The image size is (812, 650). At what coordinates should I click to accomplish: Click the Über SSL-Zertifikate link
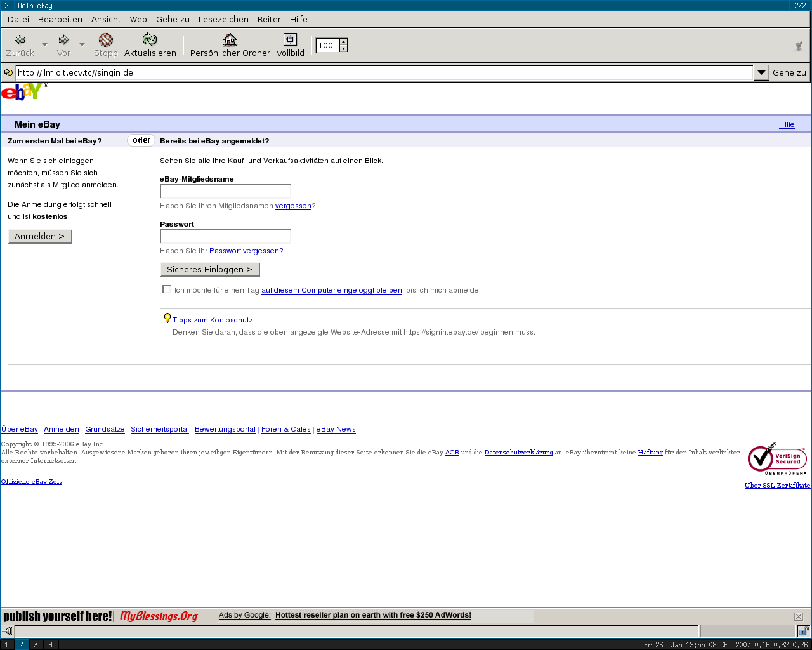tap(777, 485)
